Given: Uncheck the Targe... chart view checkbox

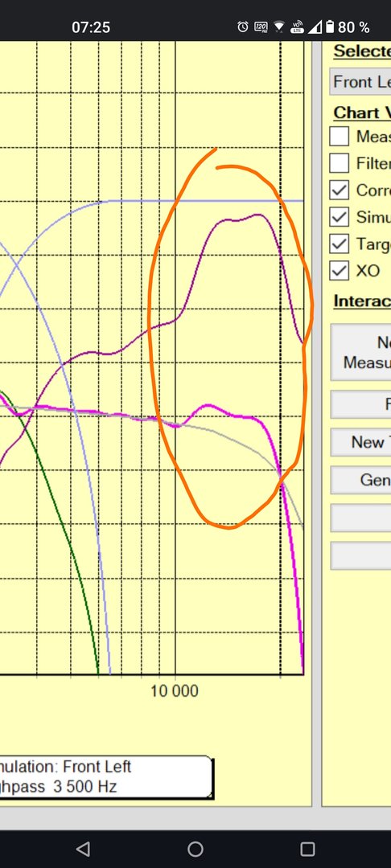Looking at the screenshot, I should (339, 244).
